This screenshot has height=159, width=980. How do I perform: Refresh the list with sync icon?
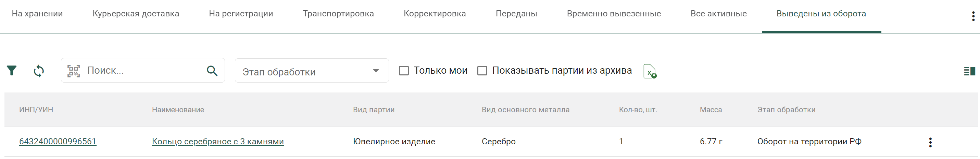click(39, 71)
